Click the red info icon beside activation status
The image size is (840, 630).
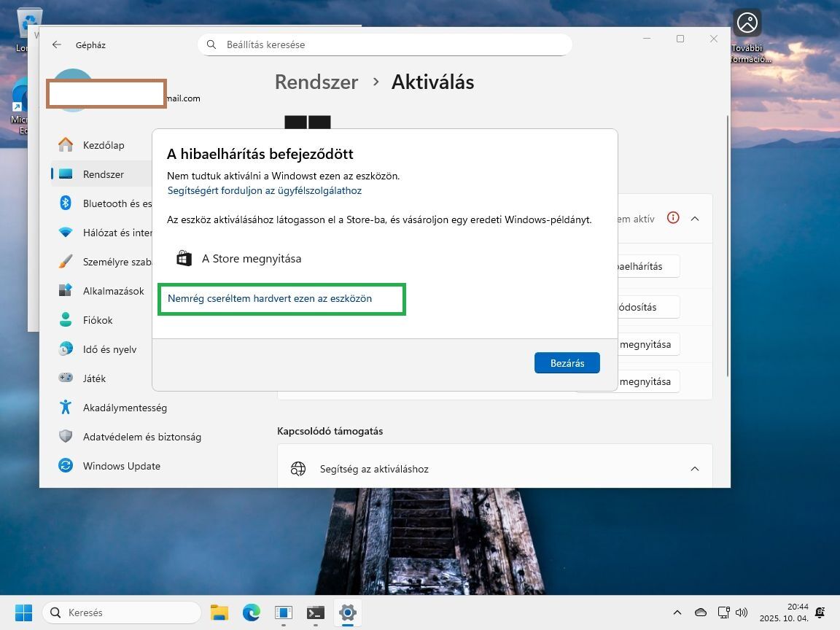pyautogui.click(x=673, y=217)
